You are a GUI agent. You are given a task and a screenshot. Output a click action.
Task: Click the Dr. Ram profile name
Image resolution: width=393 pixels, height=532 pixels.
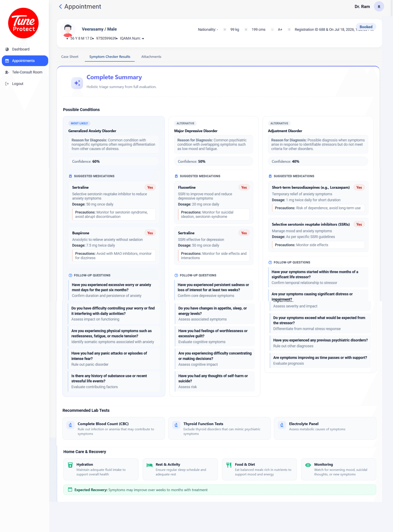pyautogui.click(x=362, y=7)
